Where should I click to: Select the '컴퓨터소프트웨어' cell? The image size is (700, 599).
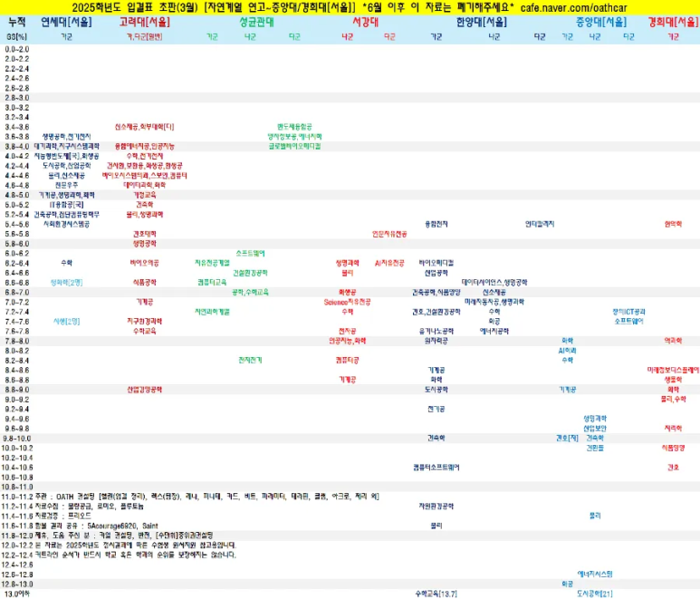pos(436,468)
